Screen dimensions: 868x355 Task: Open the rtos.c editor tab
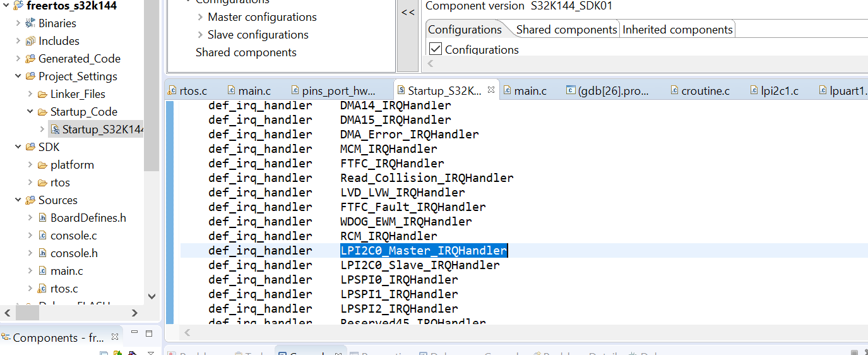point(187,90)
